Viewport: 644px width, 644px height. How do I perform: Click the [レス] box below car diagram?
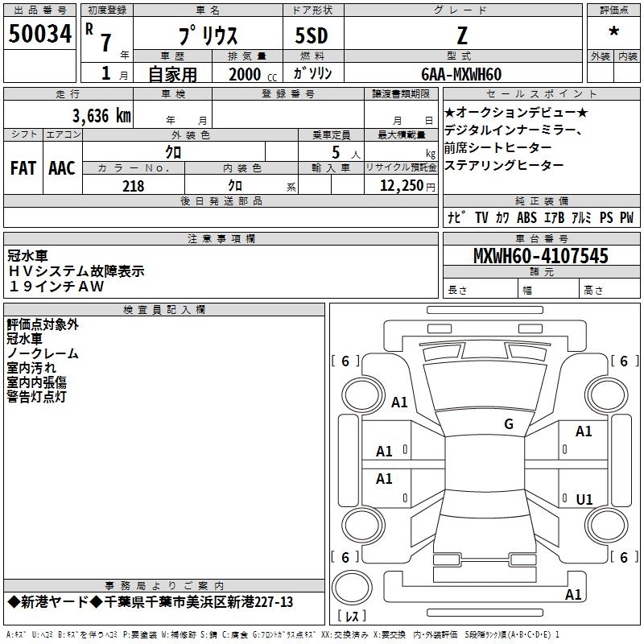coord(352,617)
